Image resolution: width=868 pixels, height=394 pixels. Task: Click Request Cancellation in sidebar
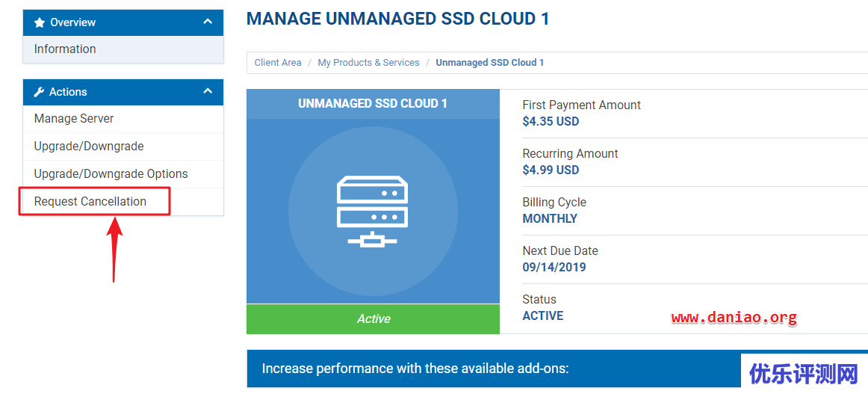point(90,202)
